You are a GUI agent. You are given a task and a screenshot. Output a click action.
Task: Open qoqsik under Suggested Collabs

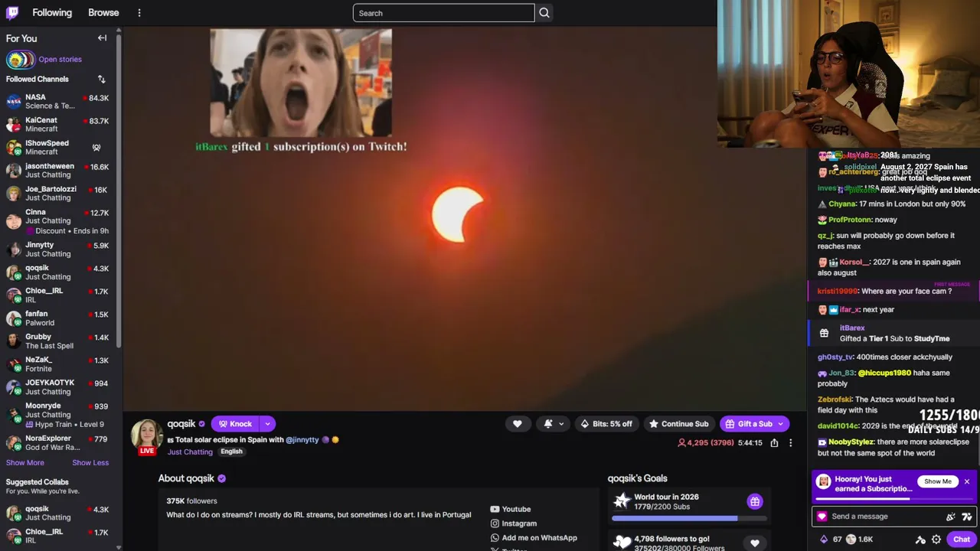57,513
